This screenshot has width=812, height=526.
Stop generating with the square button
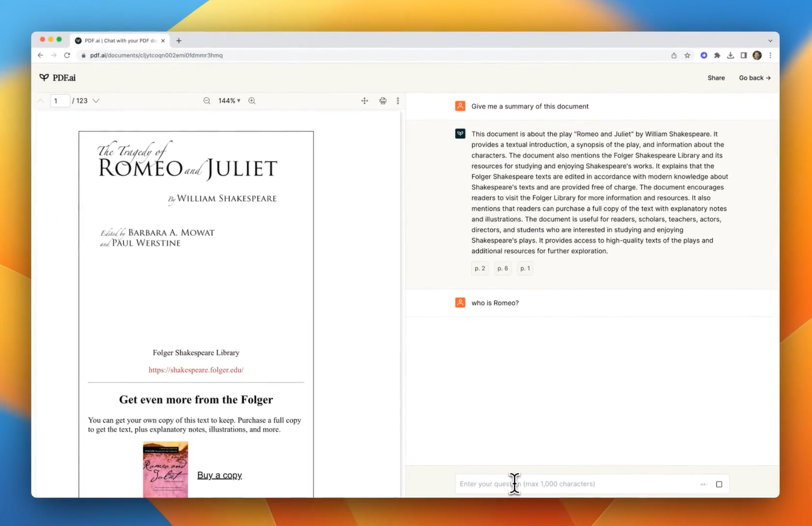(719, 484)
